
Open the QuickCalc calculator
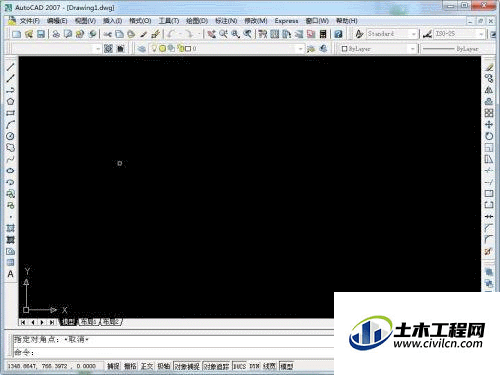point(323,34)
